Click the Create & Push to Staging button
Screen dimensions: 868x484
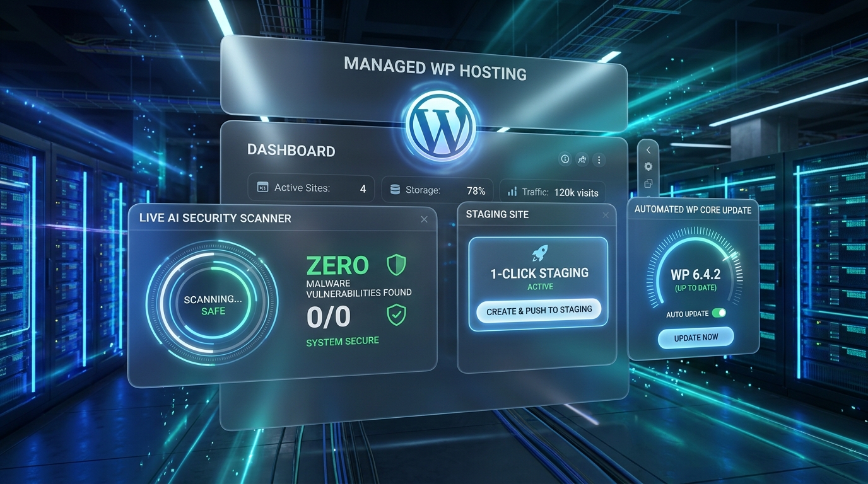pos(539,310)
